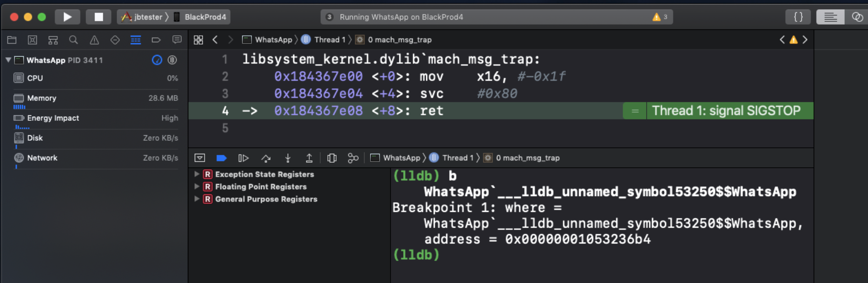Hide the debug area
Screen dimensions: 868x283
200,158
